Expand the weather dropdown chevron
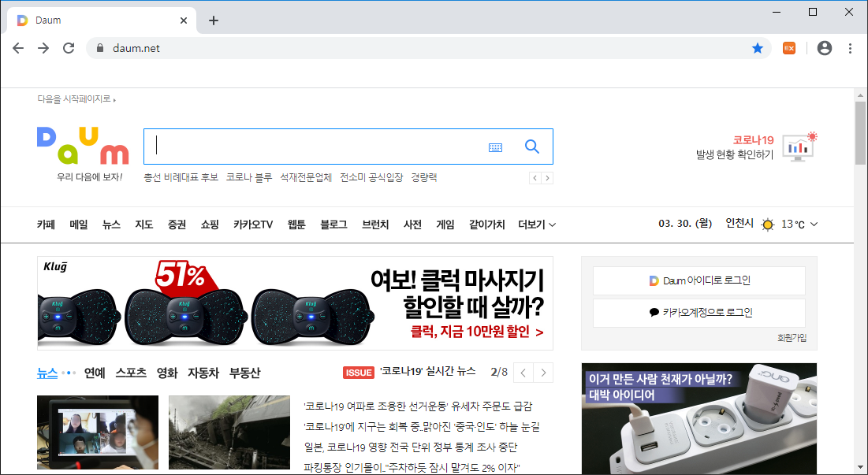The image size is (868, 475). coord(813,225)
